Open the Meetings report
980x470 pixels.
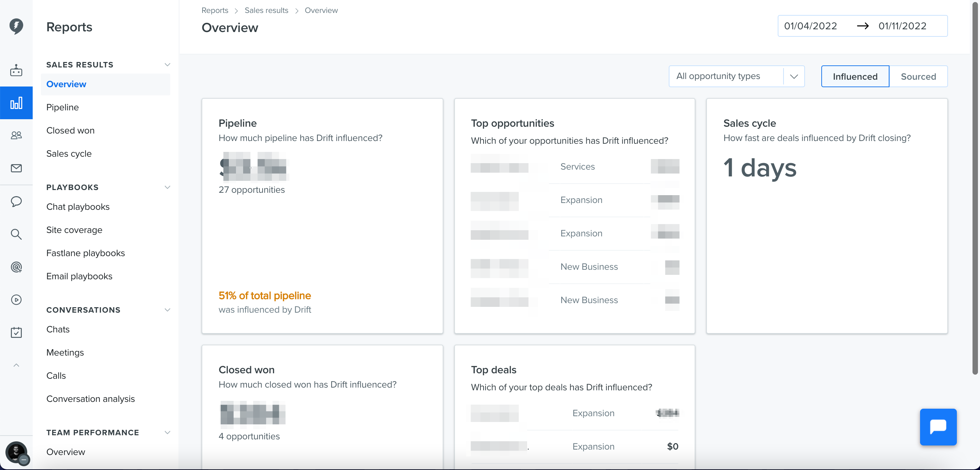(x=65, y=352)
